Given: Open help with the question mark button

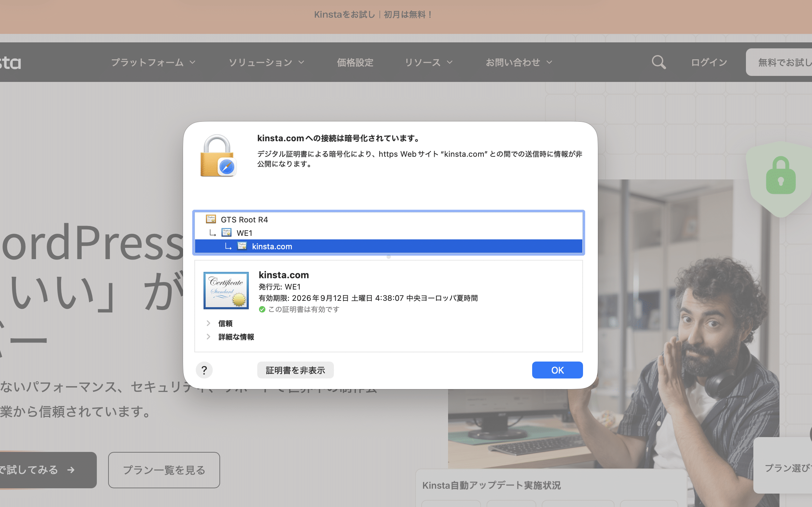Looking at the screenshot, I should tap(204, 370).
